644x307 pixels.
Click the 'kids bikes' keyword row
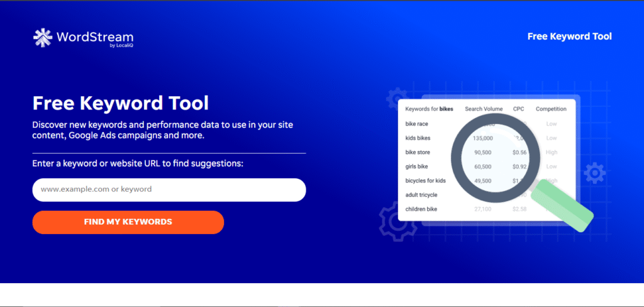[486, 138]
